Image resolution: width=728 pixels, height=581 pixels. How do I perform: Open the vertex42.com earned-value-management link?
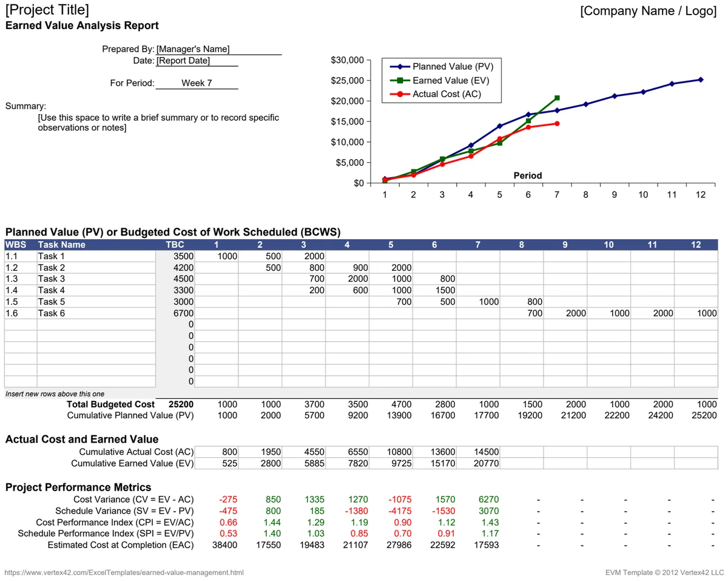tap(124, 573)
